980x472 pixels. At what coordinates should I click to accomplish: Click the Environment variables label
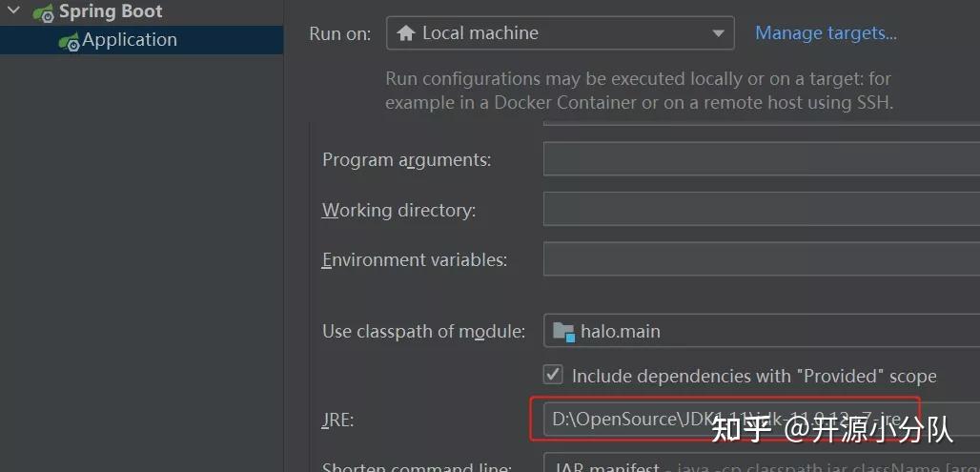click(x=415, y=259)
